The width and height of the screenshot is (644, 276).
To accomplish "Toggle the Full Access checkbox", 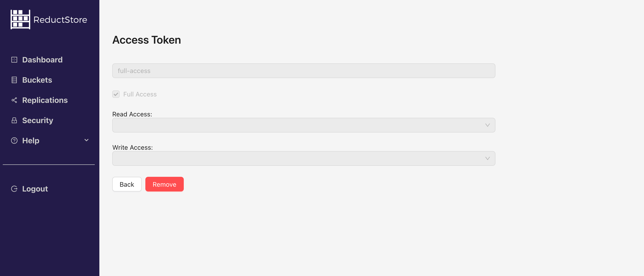I will [116, 94].
